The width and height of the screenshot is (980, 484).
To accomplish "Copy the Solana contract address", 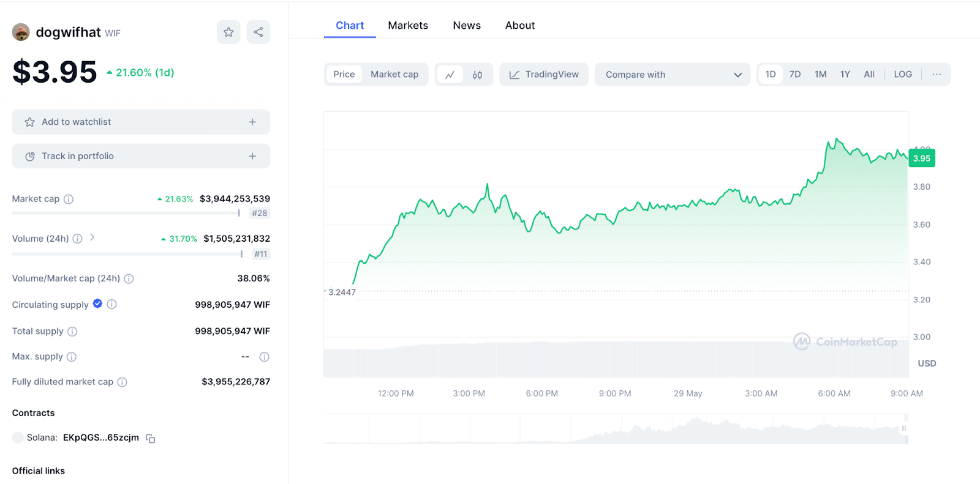I will click(x=151, y=438).
